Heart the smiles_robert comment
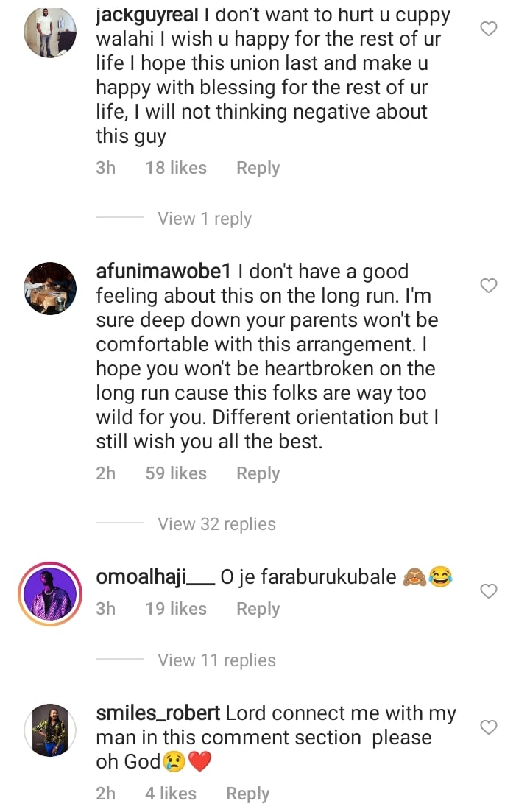Screen dimensions: 530x812 488,727
